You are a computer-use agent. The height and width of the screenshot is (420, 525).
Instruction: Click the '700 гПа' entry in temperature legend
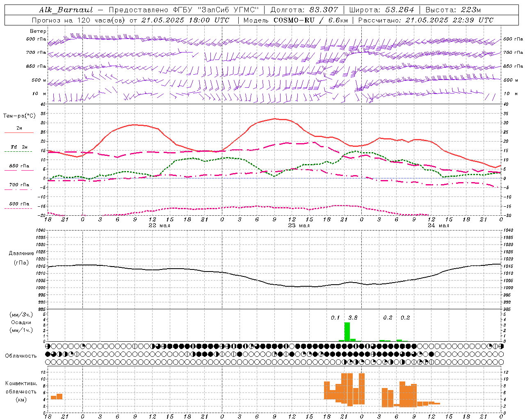tap(19, 185)
